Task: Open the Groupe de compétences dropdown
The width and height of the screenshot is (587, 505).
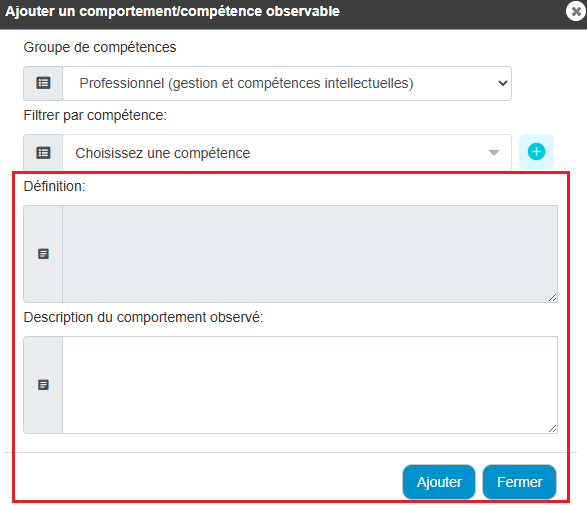Action: pos(287,83)
